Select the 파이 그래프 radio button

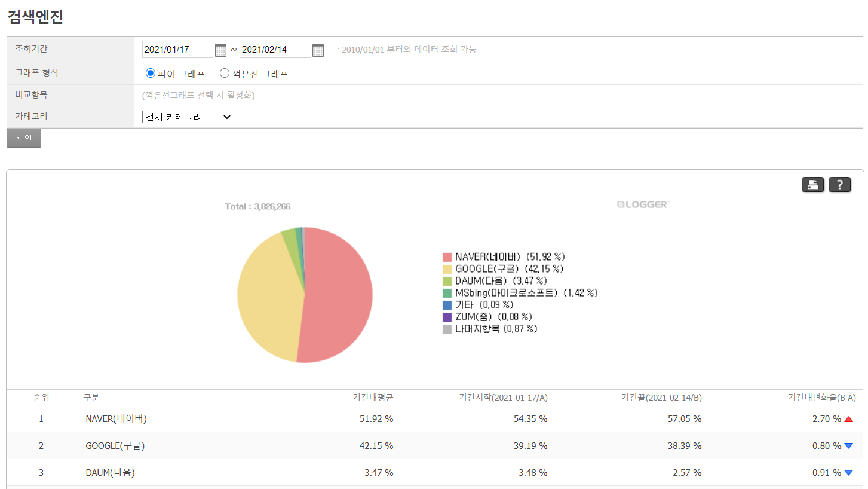click(x=151, y=73)
